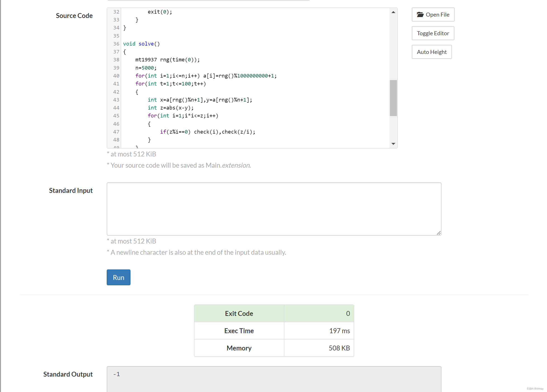
Task: Click the editor vertical scrollbar thumb
Action: click(393, 98)
